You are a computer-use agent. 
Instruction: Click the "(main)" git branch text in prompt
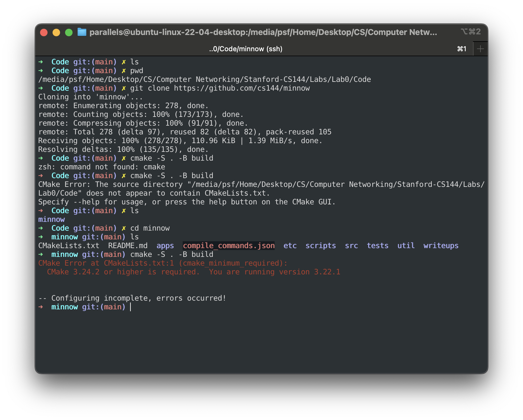click(x=113, y=307)
